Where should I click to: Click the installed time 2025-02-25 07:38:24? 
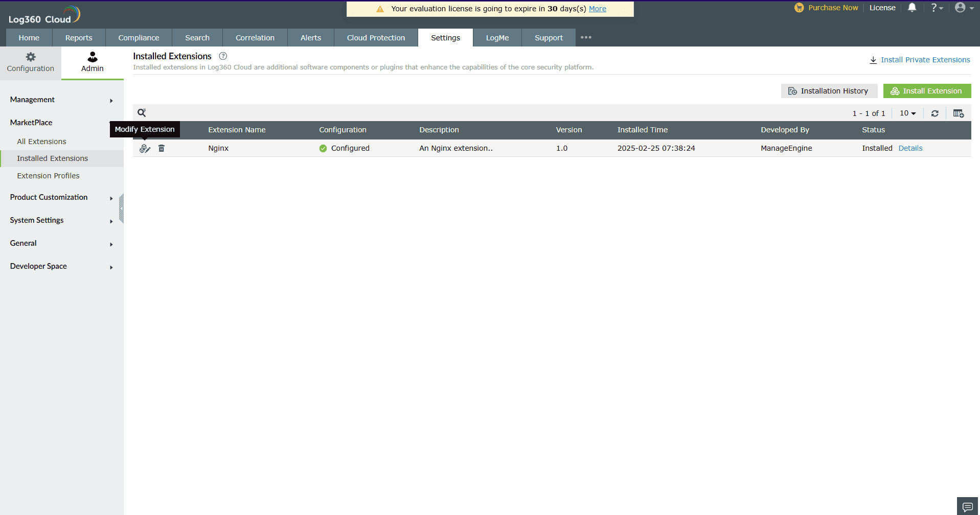coord(656,148)
